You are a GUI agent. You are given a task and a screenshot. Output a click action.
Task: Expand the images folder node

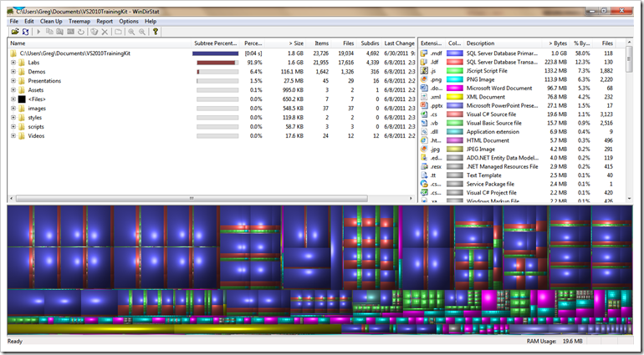click(13, 109)
